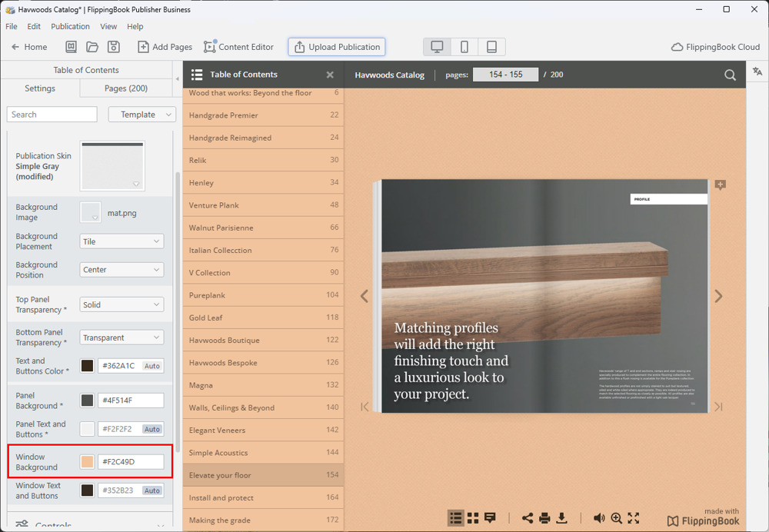Click the zoom in magnifier icon
The width and height of the screenshot is (769, 532).
pyautogui.click(x=617, y=518)
